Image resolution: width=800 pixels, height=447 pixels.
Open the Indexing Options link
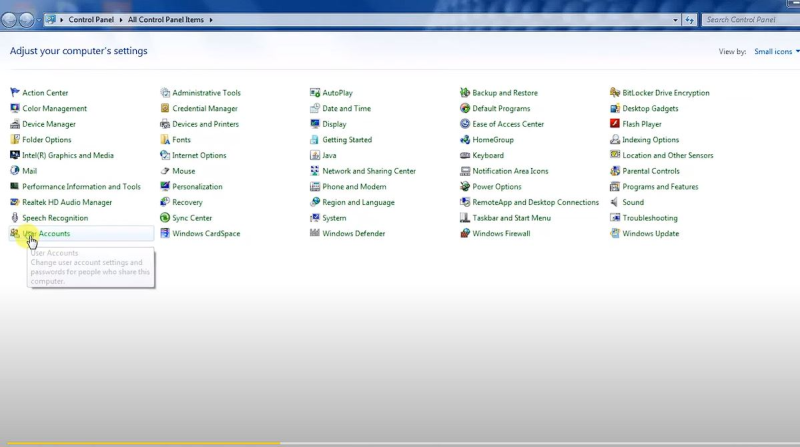coord(651,139)
